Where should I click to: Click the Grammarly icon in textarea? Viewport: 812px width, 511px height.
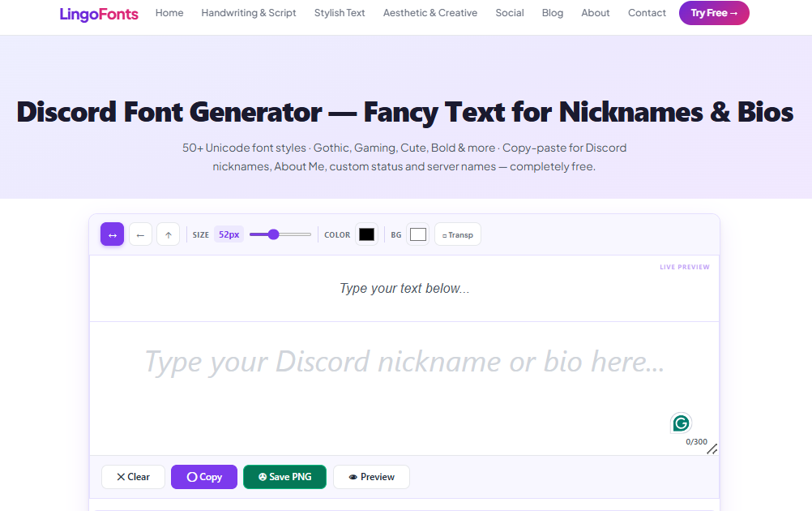tap(681, 423)
